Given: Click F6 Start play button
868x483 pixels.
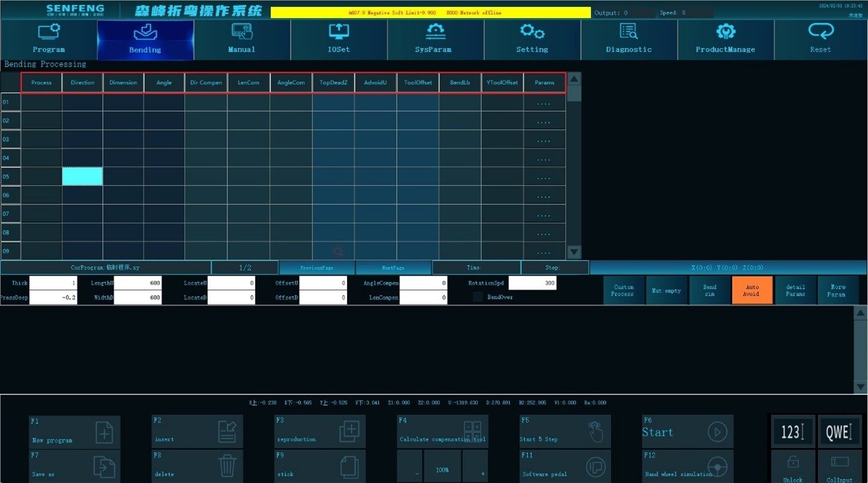Looking at the screenshot, I should (x=718, y=432).
